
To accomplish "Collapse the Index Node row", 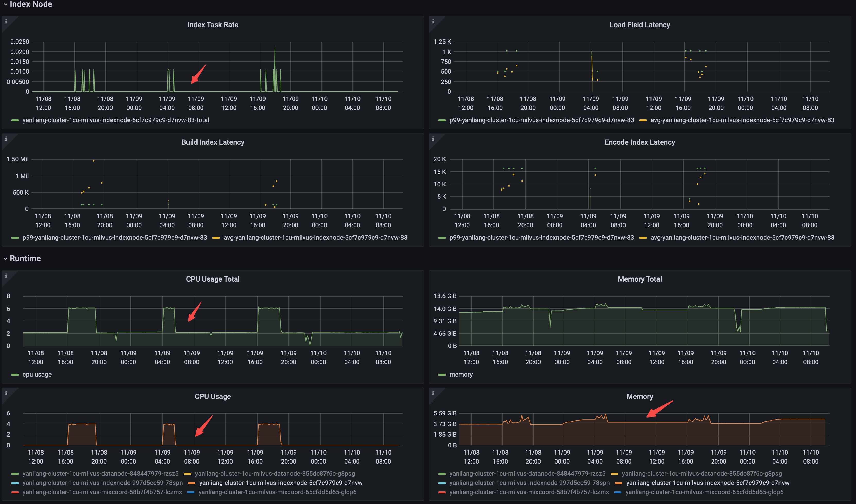I will 31,4.
